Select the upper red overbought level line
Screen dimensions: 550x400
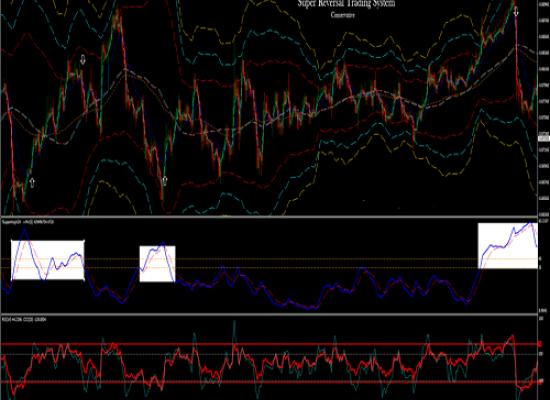pos(269,344)
